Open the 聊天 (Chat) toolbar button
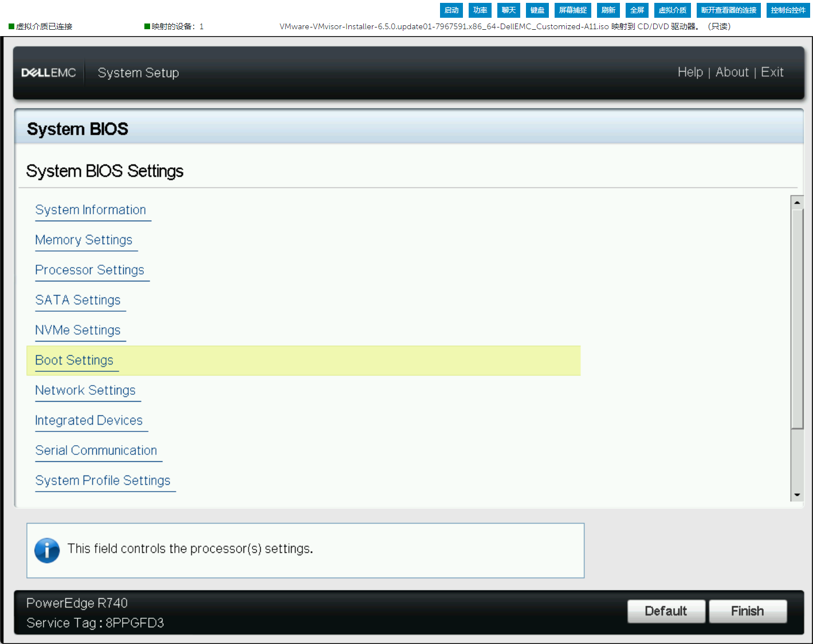This screenshot has width=813, height=644. coord(509,10)
